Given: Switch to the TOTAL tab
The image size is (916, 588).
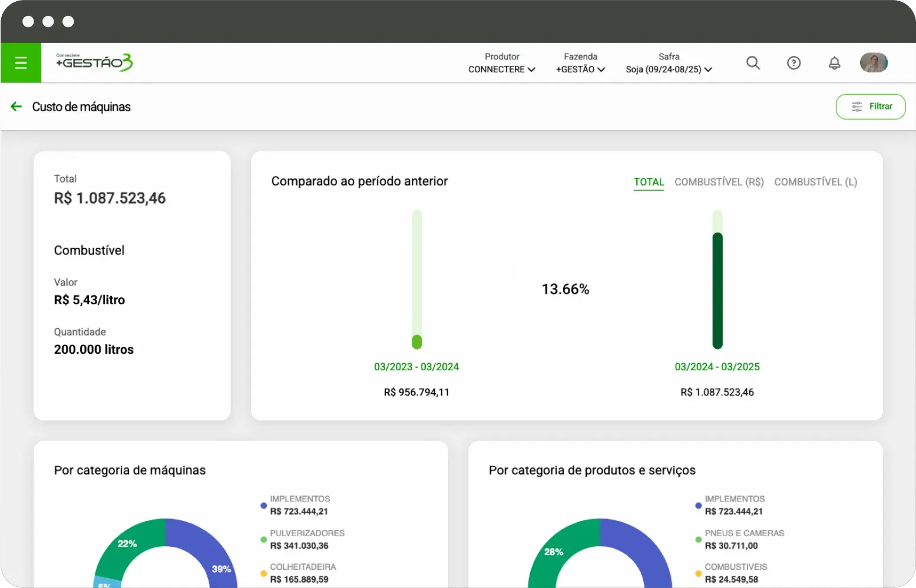Looking at the screenshot, I should (x=649, y=182).
